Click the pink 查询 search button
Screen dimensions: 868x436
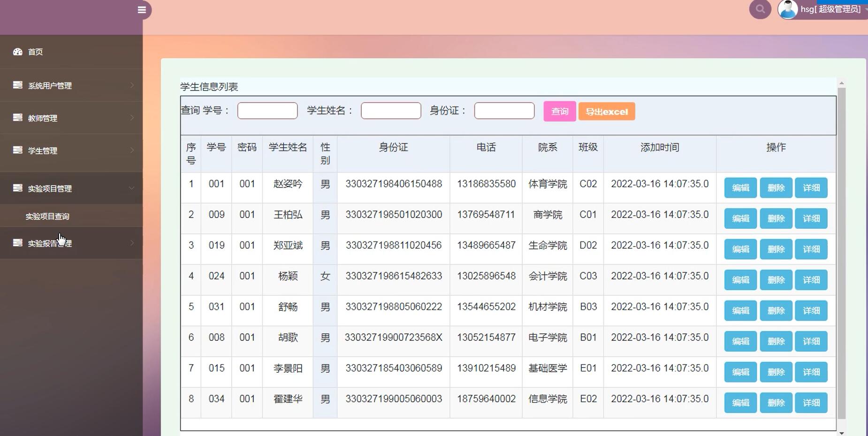click(x=560, y=112)
